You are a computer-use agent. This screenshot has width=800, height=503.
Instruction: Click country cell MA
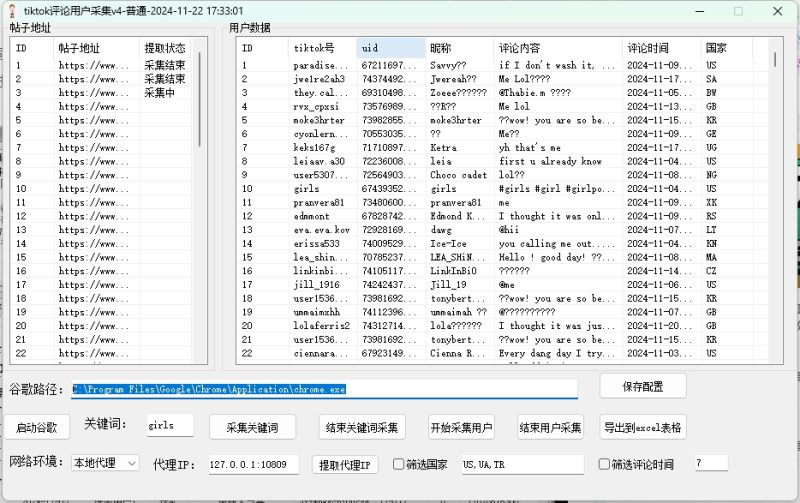click(711, 257)
